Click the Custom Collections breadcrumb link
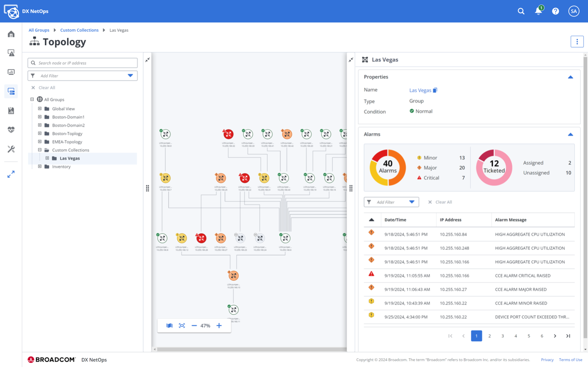This screenshot has width=588, height=369. tap(79, 30)
